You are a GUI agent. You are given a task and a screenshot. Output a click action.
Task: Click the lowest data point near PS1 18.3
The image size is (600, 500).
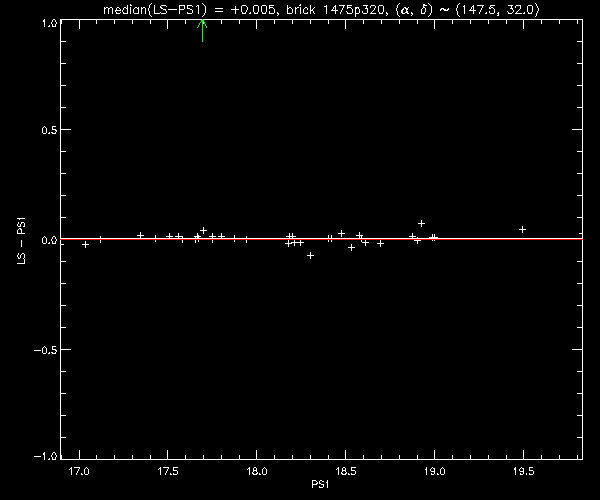pos(310,255)
